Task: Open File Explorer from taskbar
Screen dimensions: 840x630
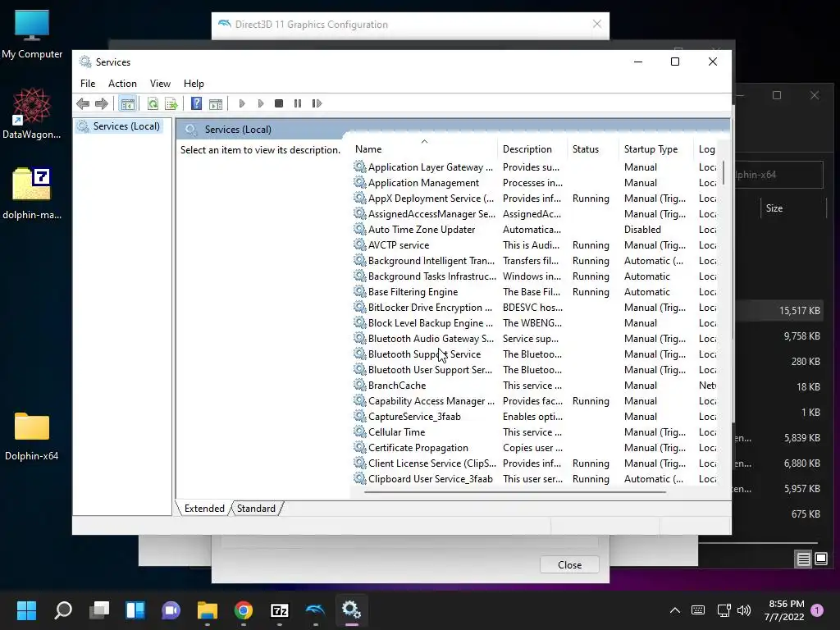Action: click(208, 610)
